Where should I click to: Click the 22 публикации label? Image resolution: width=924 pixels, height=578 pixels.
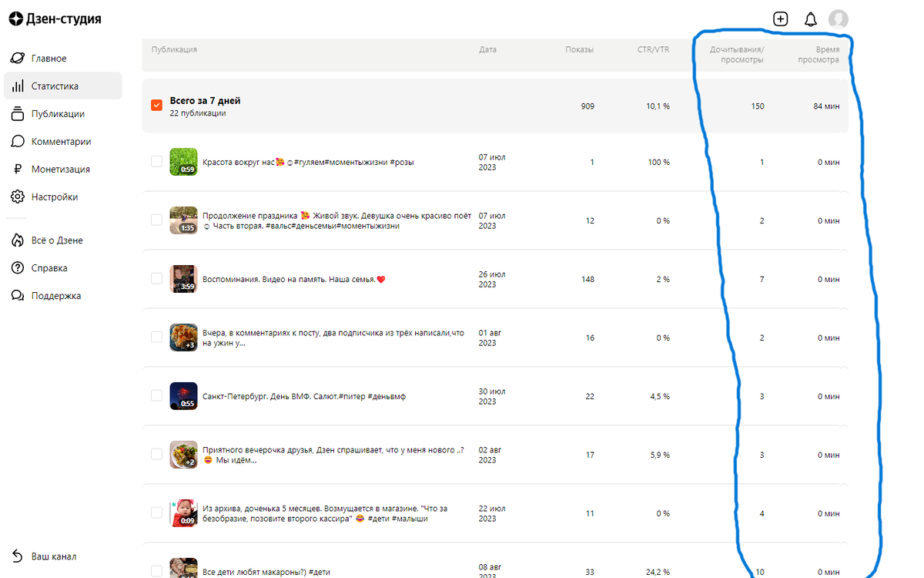click(x=198, y=113)
